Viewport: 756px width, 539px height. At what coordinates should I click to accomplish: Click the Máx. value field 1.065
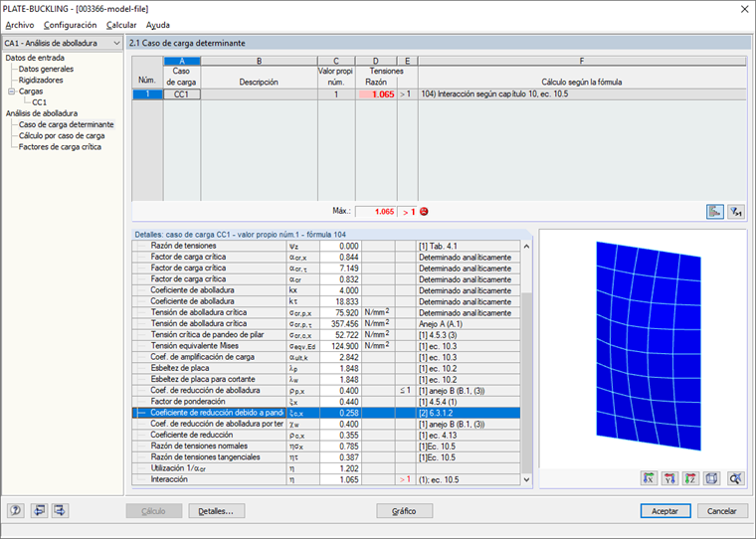tap(376, 212)
